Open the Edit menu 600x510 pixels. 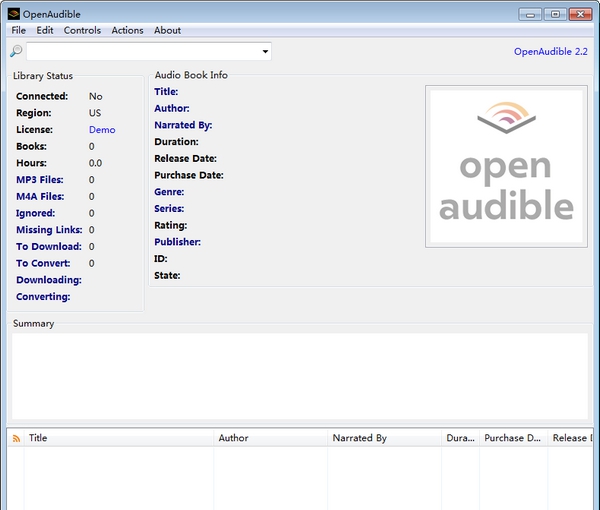point(45,30)
